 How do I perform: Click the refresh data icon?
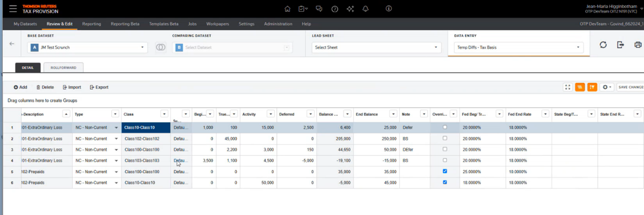[603, 45]
